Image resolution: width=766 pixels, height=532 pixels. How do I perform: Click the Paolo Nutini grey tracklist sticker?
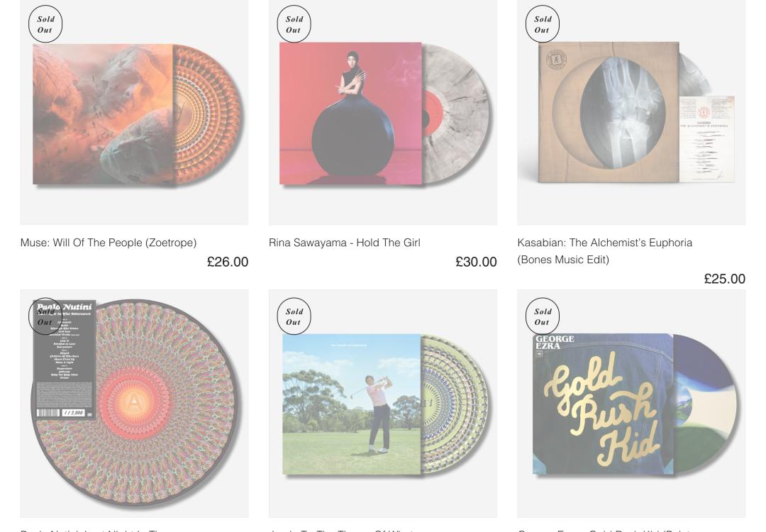(x=65, y=360)
